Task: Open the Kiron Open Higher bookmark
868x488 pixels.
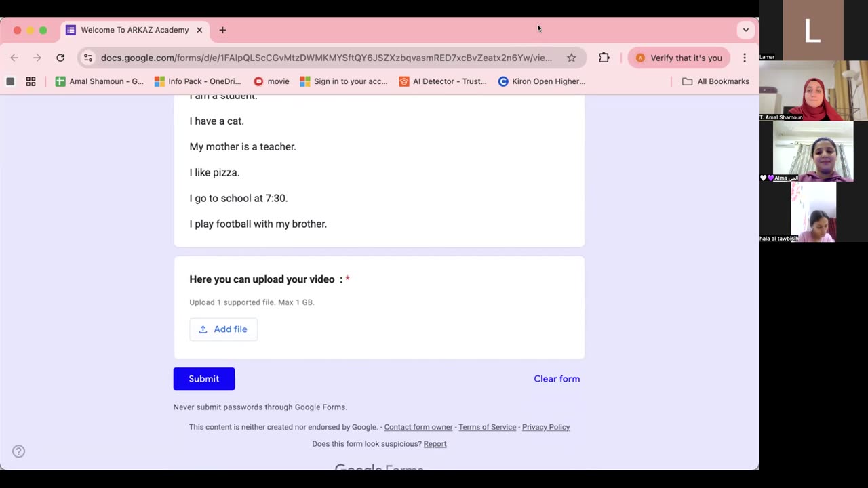Action: click(x=542, y=81)
